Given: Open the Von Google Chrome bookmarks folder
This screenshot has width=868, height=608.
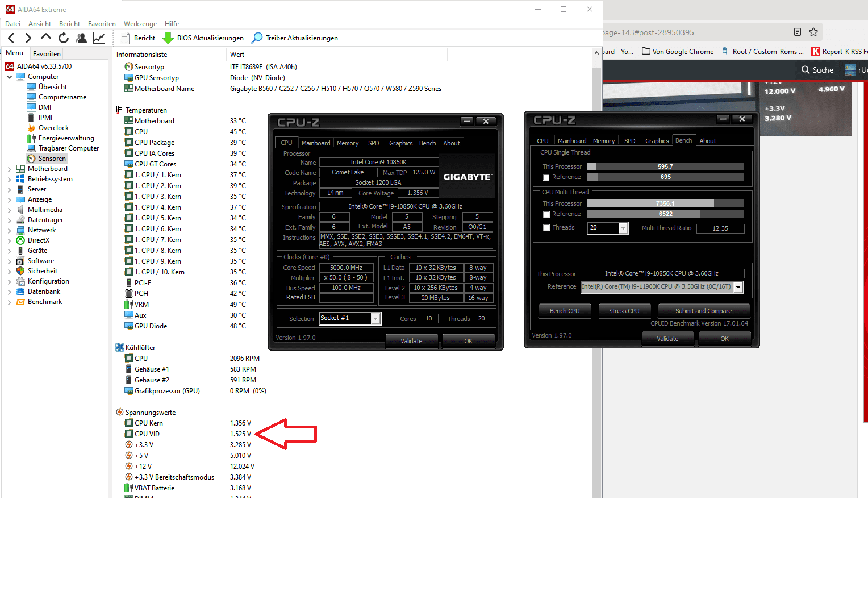Looking at the screenshot, I should pos(678,51).
